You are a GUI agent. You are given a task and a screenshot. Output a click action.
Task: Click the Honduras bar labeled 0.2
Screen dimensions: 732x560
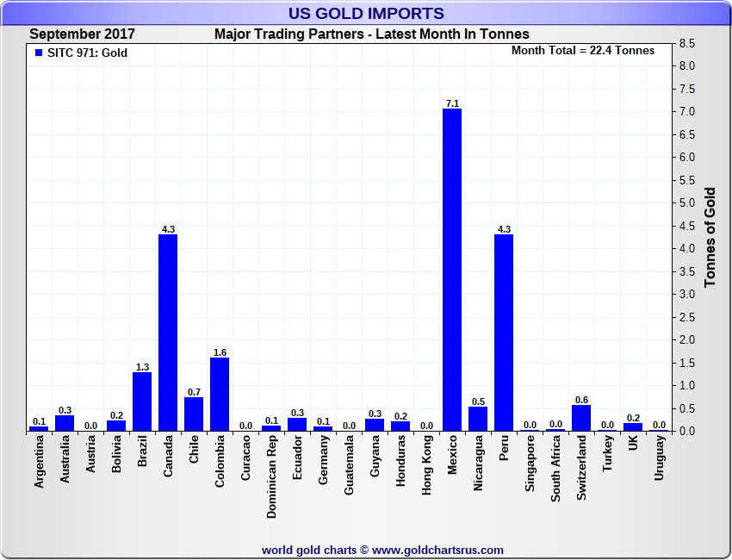400,426
